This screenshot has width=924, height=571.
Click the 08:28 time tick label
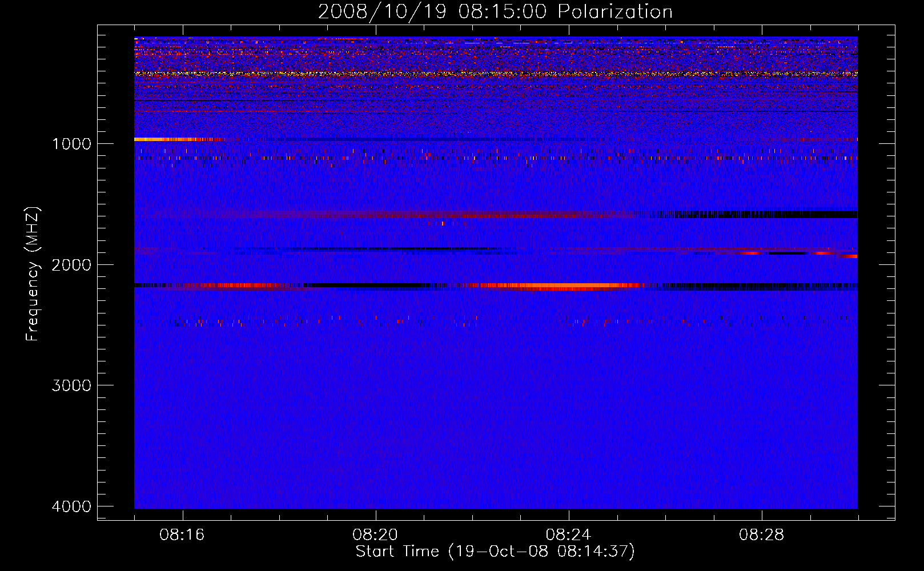[x=761, y=535]
